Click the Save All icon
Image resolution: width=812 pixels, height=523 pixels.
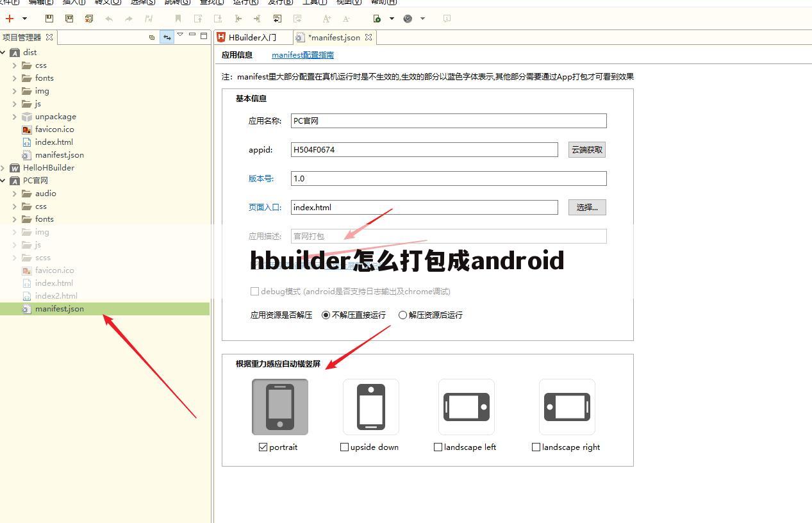[x=69, y=19]
